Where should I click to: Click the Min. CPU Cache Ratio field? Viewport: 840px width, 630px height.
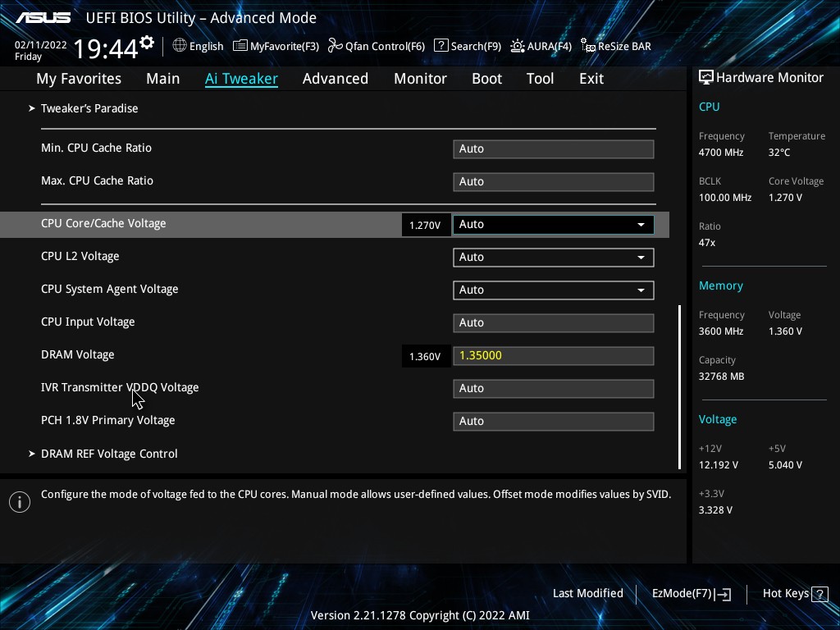coord(553,148)
